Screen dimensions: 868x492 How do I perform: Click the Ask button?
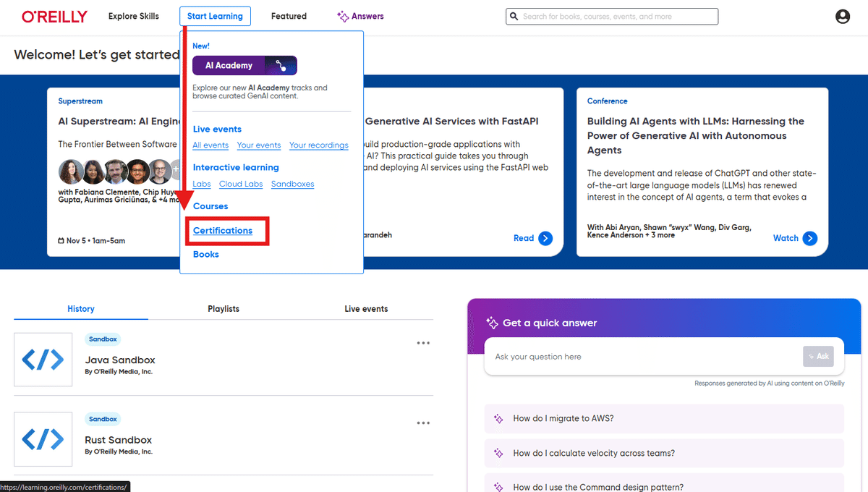point(818,356)
